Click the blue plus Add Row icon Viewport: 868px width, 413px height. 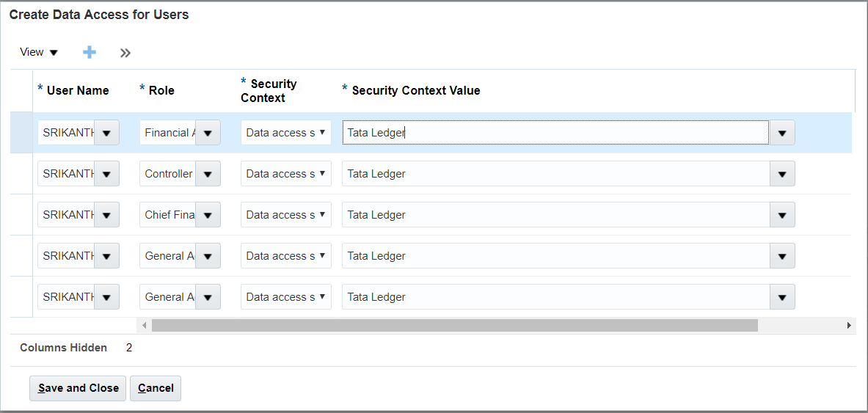tap(90, 52)
